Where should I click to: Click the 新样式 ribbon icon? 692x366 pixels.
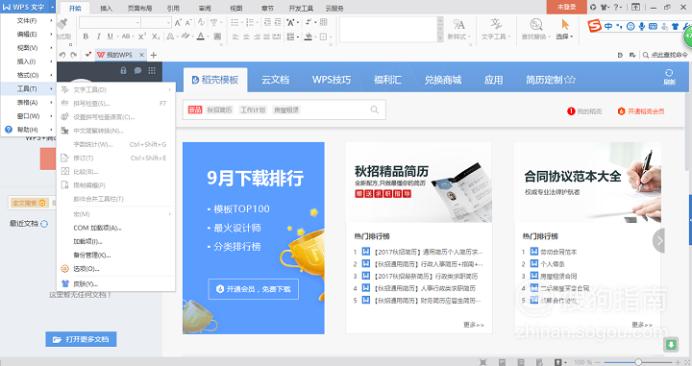pos(459,24)
